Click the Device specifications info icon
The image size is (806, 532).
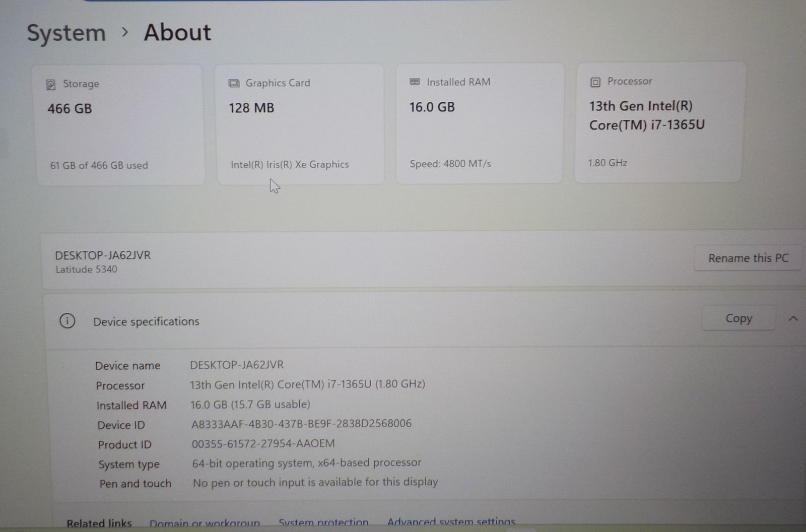pyautogui.click(x=68, y=321)
